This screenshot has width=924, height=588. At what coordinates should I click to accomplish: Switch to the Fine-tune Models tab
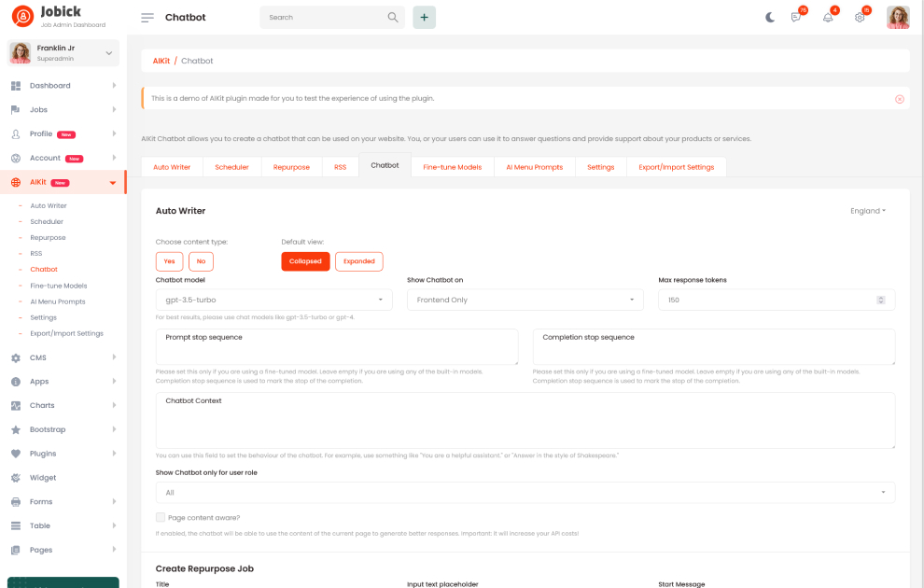452,167
